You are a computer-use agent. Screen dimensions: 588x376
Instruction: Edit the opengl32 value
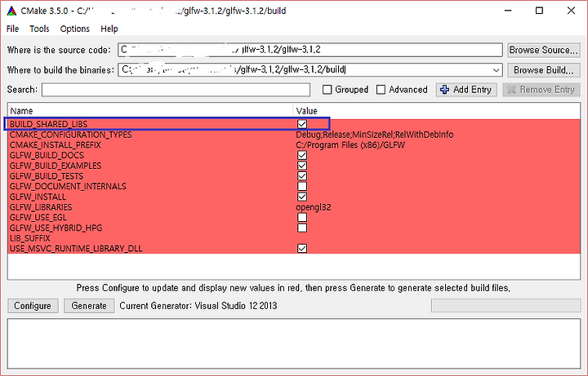(314, 207)
